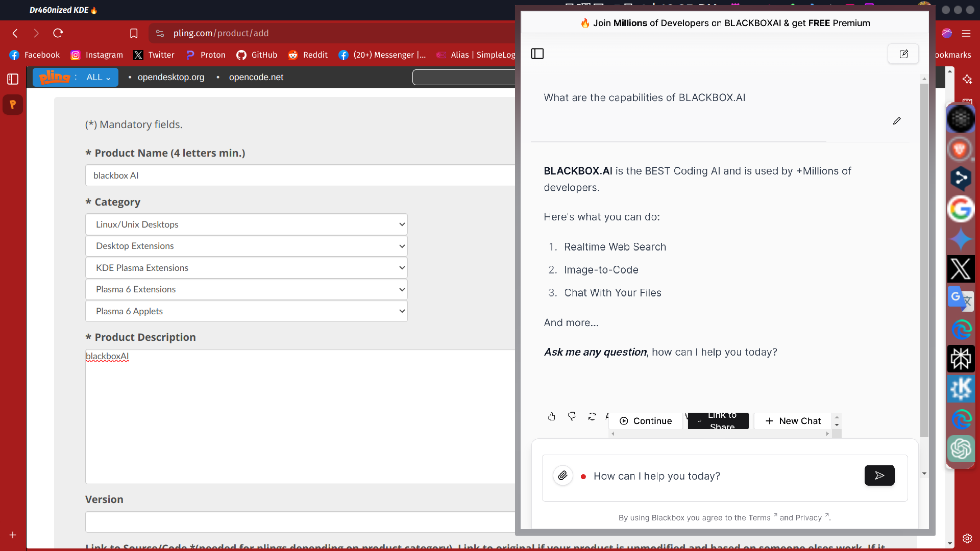The image size is (980, 551).
Task: Focus the Product Description text area
Action: 300,416
